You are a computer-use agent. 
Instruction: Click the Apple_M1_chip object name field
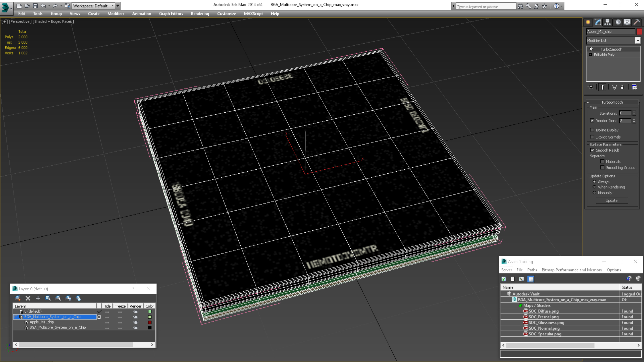coord(610,32)
